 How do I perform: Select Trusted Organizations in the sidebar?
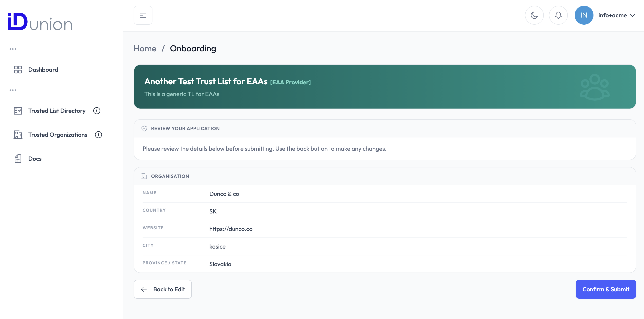(58, 134)
